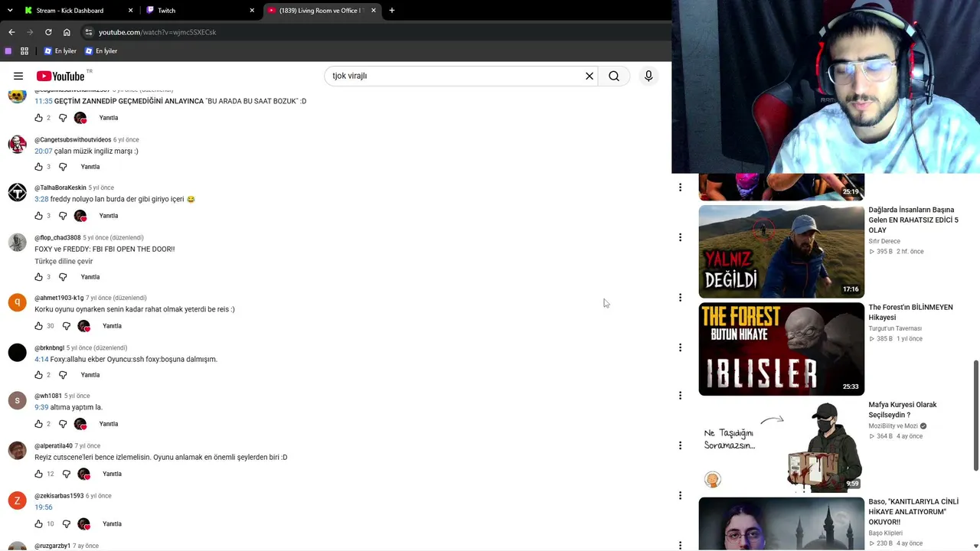Open the Sıfır Derece channel link
Screen dimensions: 980x551
[x=884, y=241]
